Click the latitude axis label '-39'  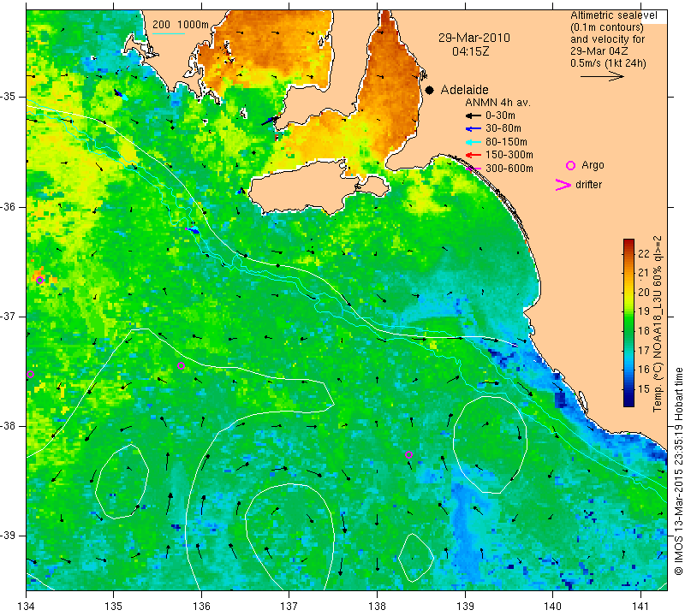(x=9, y=536)
